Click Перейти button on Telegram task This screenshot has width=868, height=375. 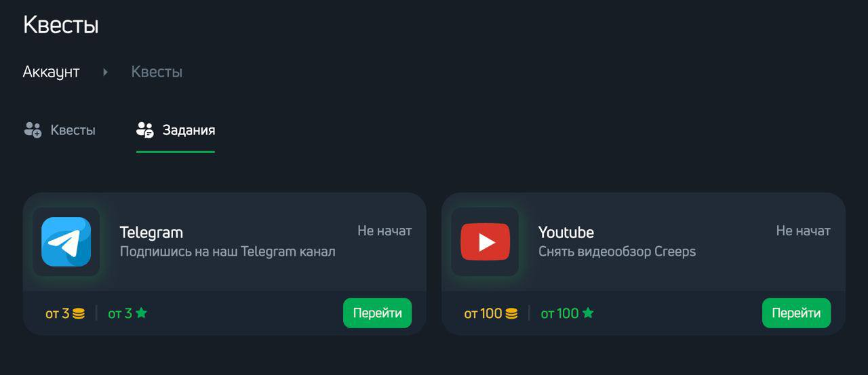click(377, 313)
